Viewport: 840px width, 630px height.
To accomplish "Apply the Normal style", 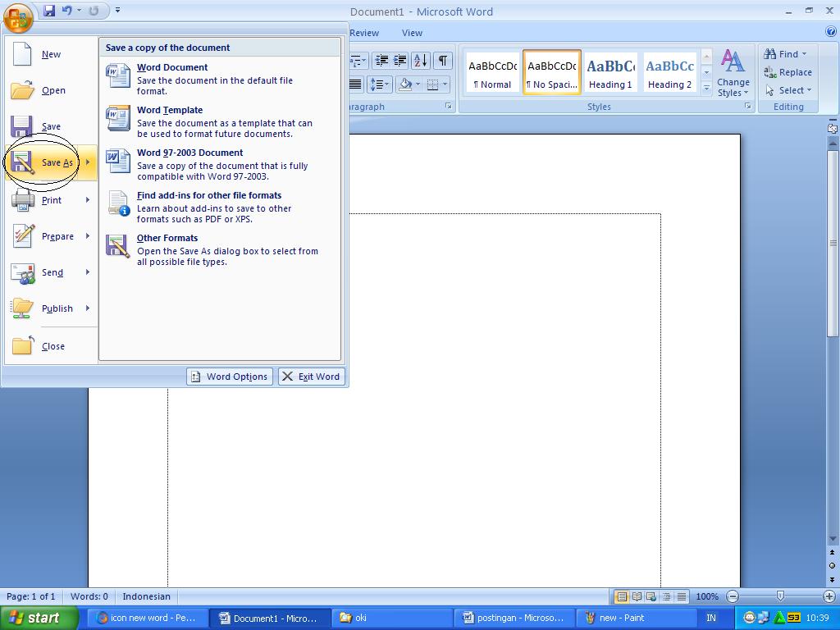I will 492,73.
